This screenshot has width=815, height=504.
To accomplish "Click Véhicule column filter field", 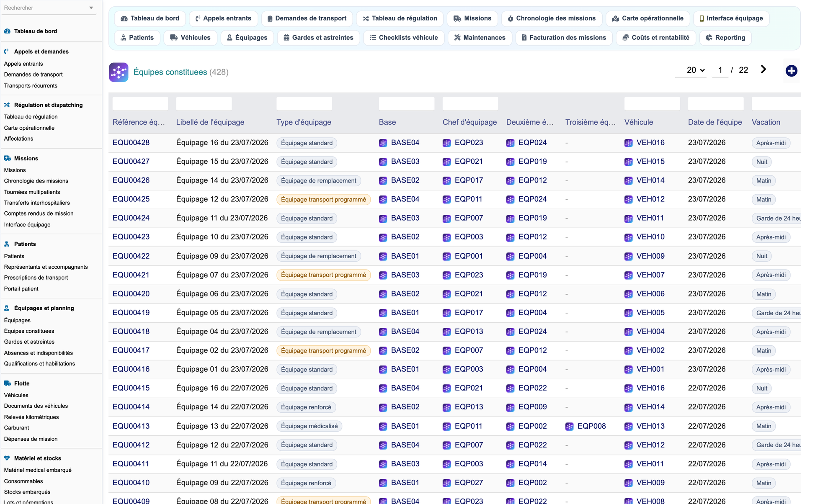I will (652, 103).
